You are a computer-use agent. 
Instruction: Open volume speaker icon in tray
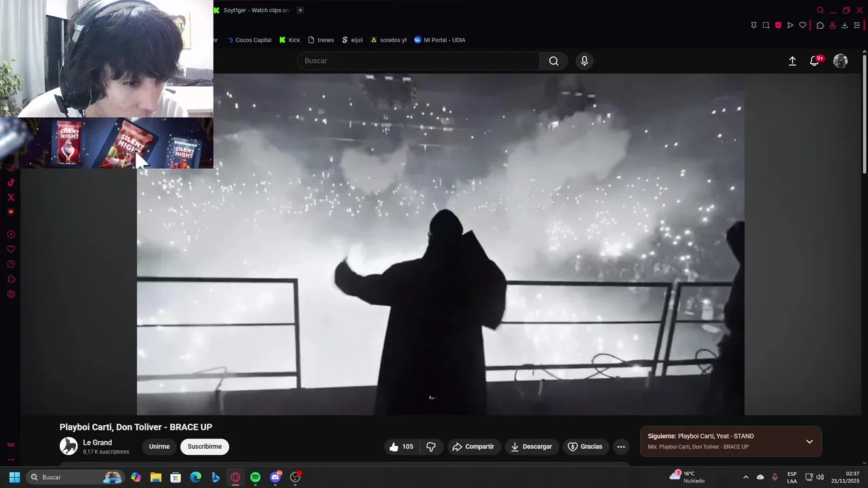tap(821, 477)
